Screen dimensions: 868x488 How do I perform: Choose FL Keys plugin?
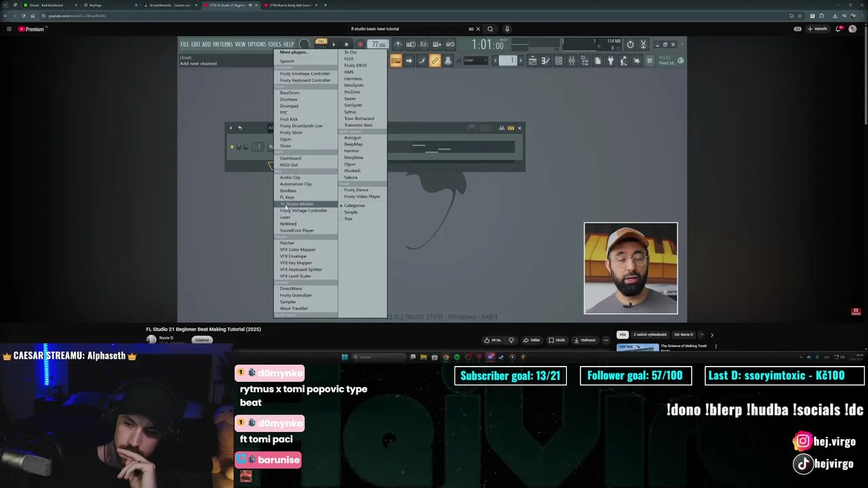287,197
